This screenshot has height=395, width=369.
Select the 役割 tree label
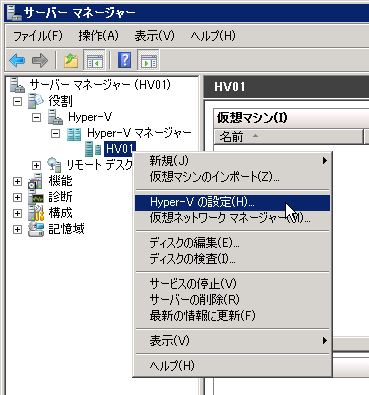pyautogui.click(x=60, y=101)
